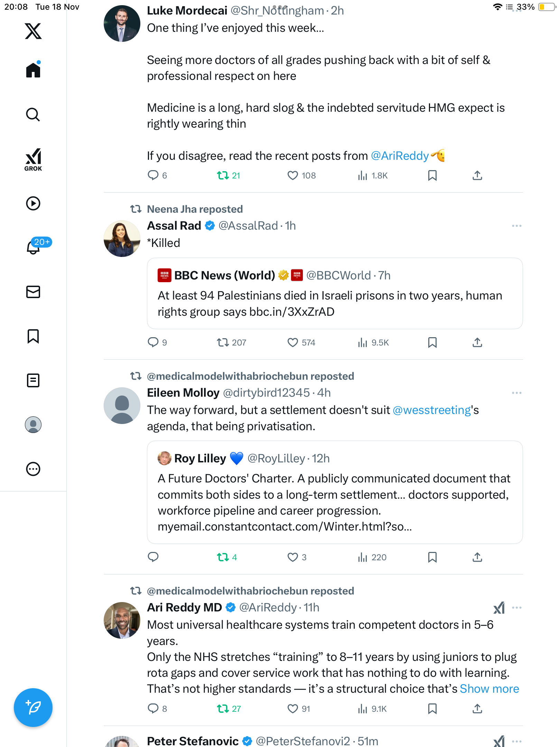
Task: Bookmark the Assal Rad post
Action: click(432, 343)
